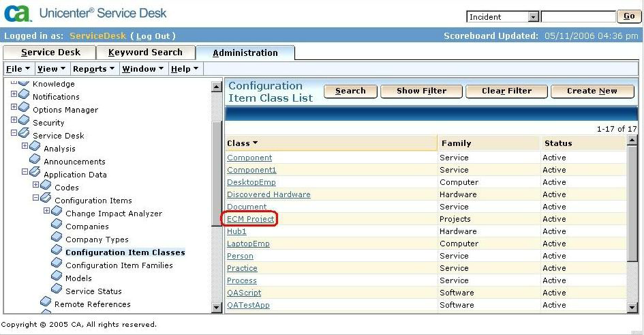
Task: Open the File menu
Action: point(18,69)
